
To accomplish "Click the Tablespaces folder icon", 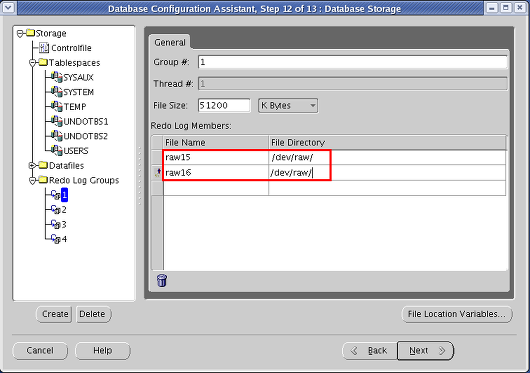I will pos(43,62).
